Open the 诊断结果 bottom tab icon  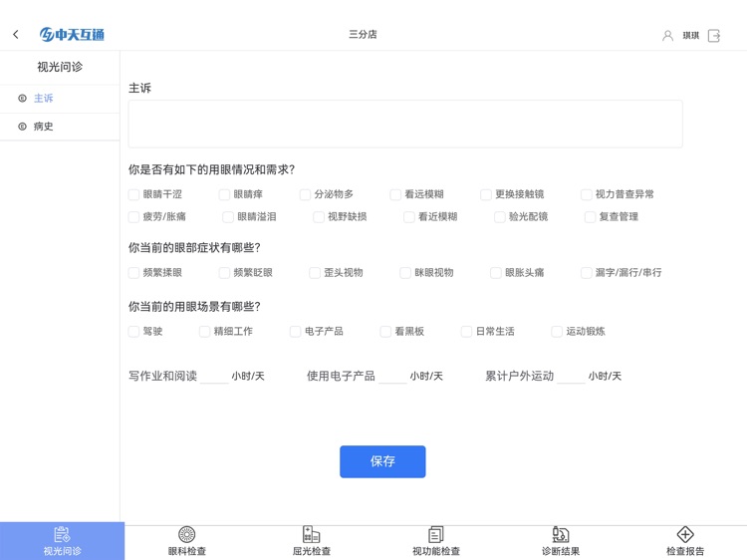pos(560,535)
